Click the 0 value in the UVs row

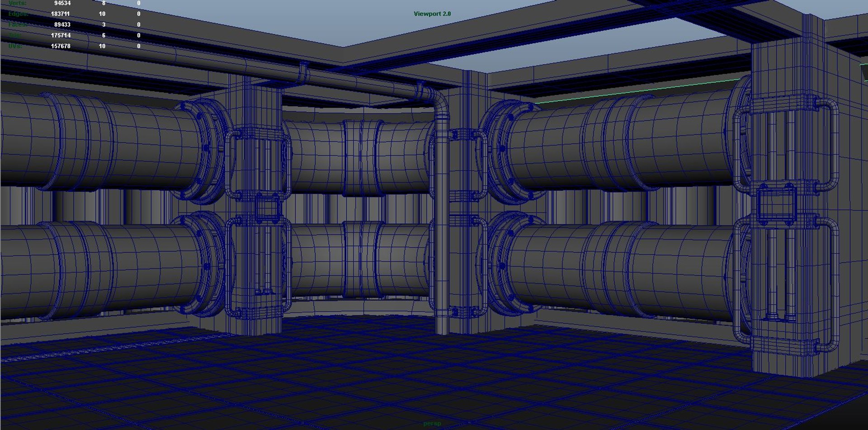(x=139, y=46)
